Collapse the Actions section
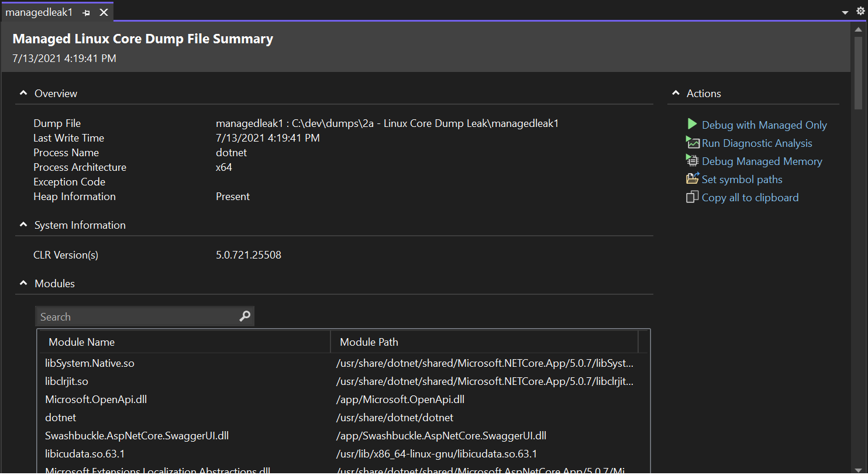Screen dimensions: 868x475 pos(676,92)
